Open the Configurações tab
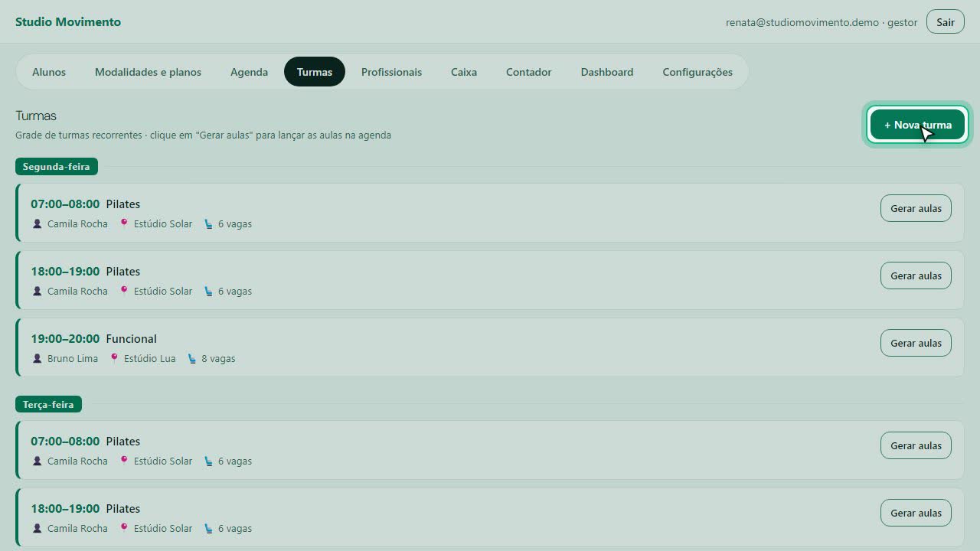Image resolution: width=980 pixels, height=551 pixels. tap(697, 72)
